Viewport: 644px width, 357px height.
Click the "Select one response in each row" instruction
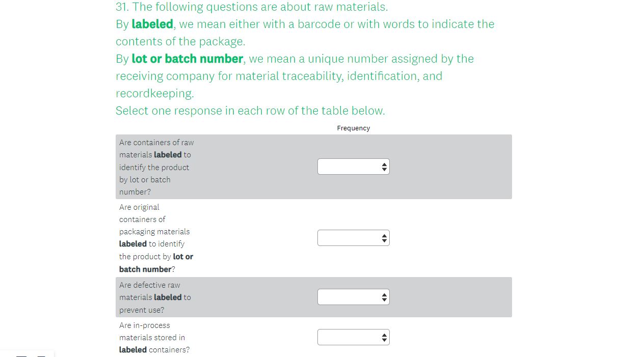tap(250, 111)
